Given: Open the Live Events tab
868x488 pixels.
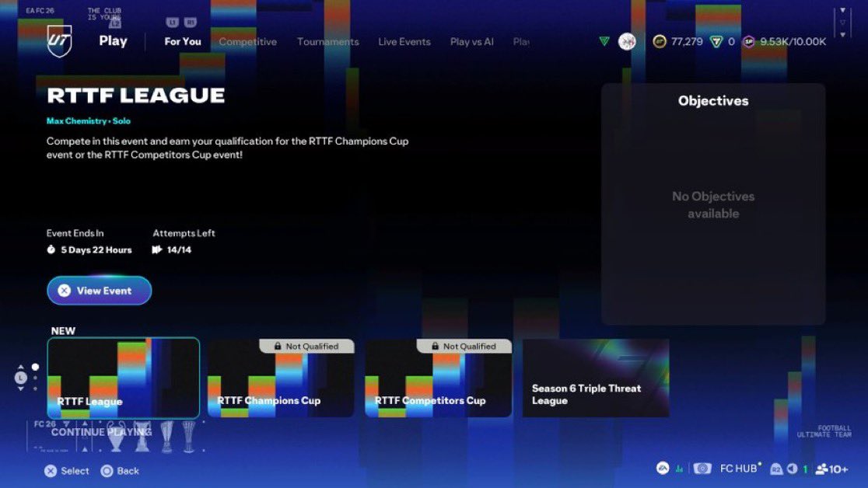Looking at the screenshot, I should tap(404, 41).
